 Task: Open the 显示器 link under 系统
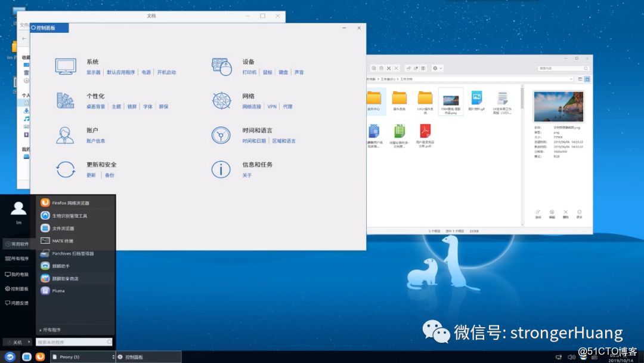93,72
